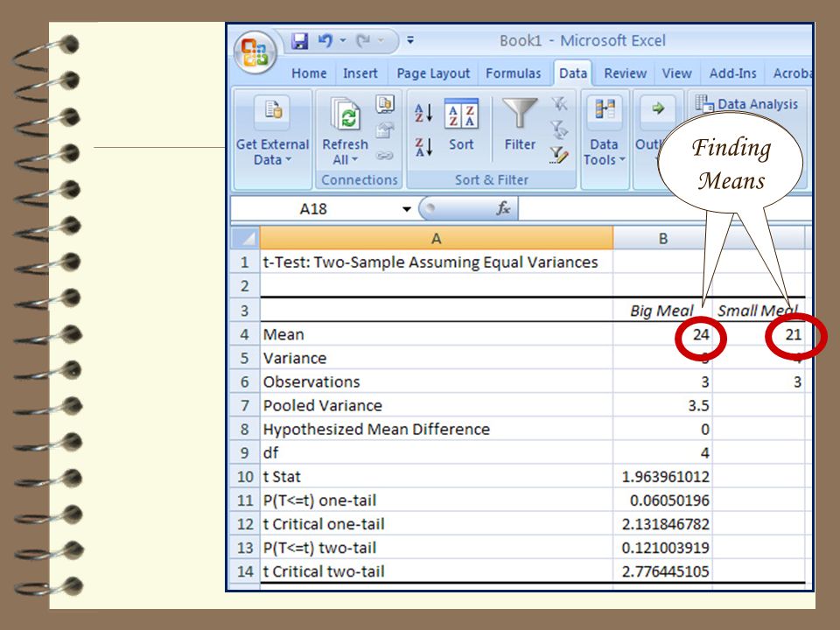Click into the formula bar

click(664, 209)
